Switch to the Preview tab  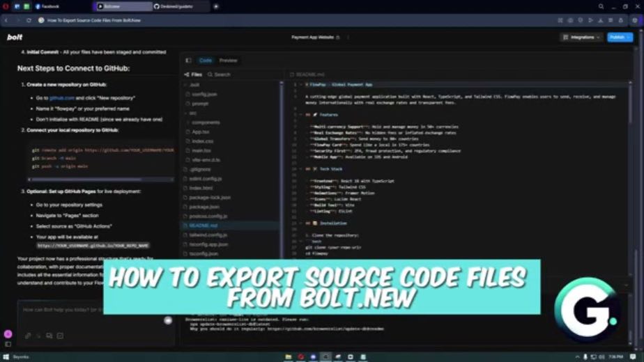click(x=229, y=61)
